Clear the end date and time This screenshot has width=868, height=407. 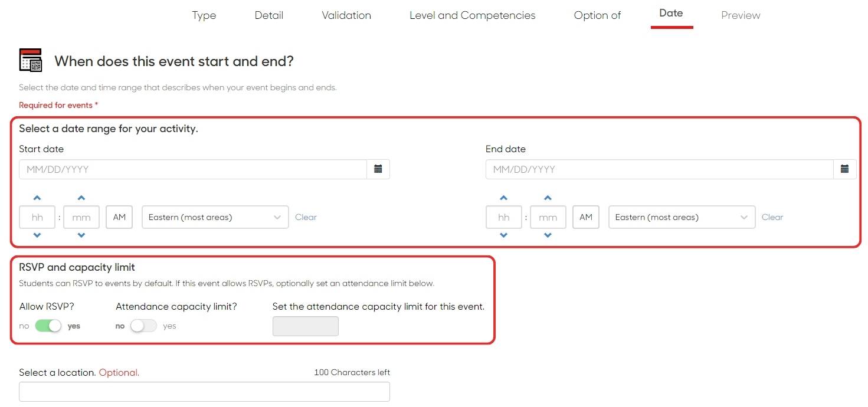[x=772, y=217]
